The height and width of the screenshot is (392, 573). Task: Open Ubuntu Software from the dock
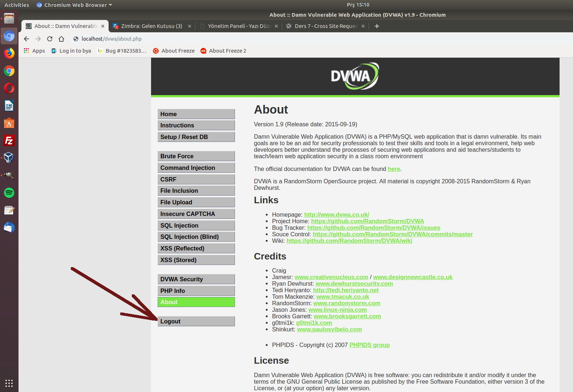pyautogui.click(x=9, y=123)
